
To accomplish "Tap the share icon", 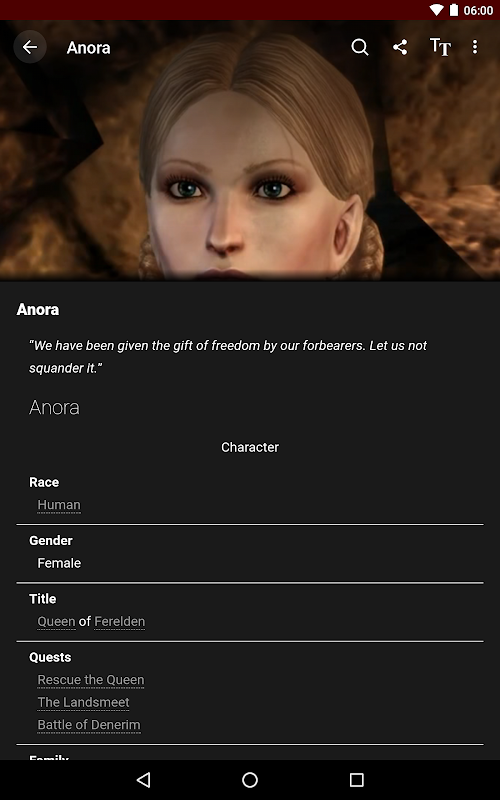I will pos(400,47).
